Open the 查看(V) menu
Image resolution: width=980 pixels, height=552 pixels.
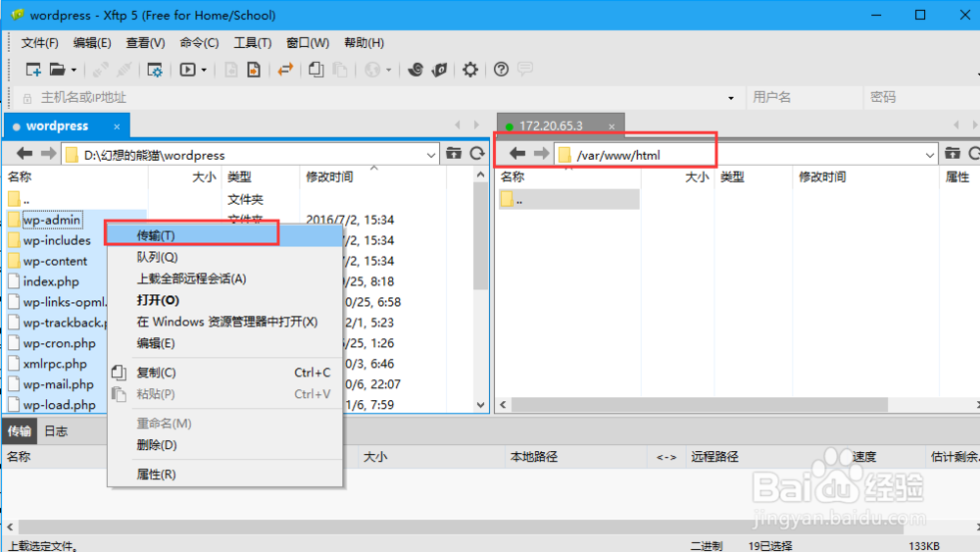point(146,42)
